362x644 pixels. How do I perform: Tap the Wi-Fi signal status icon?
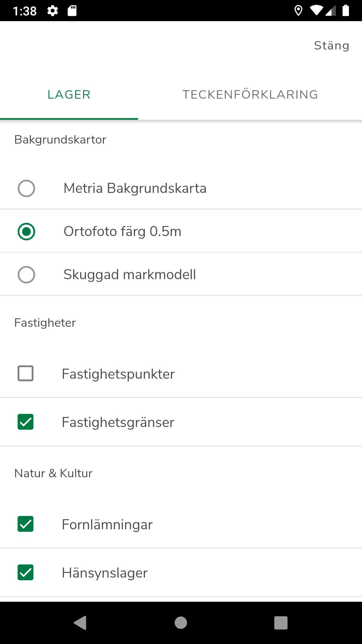coord(316,11)
